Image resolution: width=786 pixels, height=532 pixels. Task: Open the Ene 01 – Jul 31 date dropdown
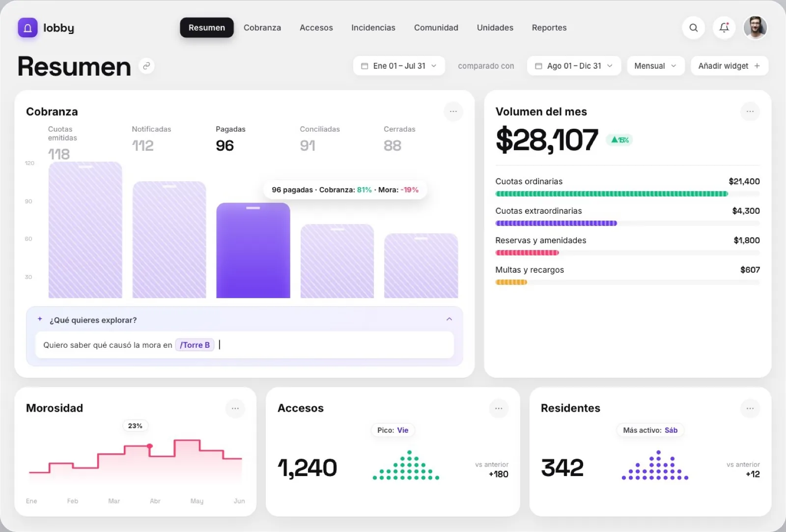coord(399,66)
